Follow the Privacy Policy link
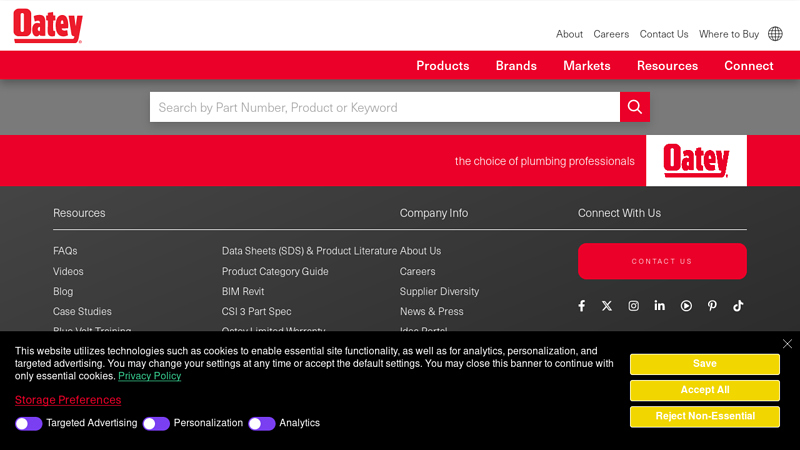The height and width of the screenshot is (450, 800). [149, 377]
